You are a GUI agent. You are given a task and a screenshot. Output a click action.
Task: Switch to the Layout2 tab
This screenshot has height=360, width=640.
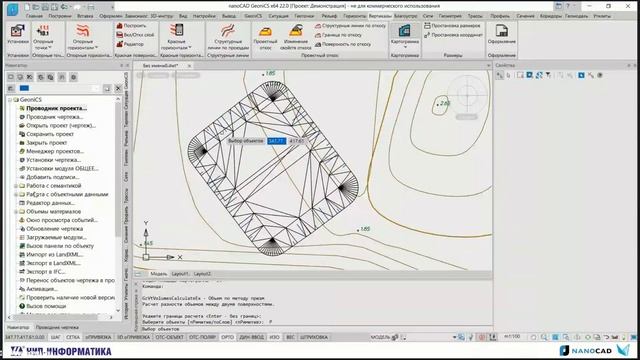tap(202, 274)
